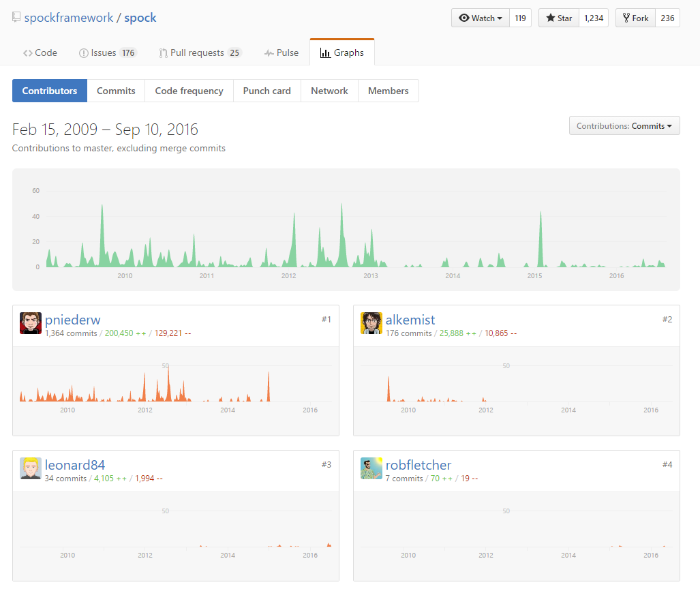
Task: Click alkemist's 25,888 additions text
Action: click(x=458, y=333)
